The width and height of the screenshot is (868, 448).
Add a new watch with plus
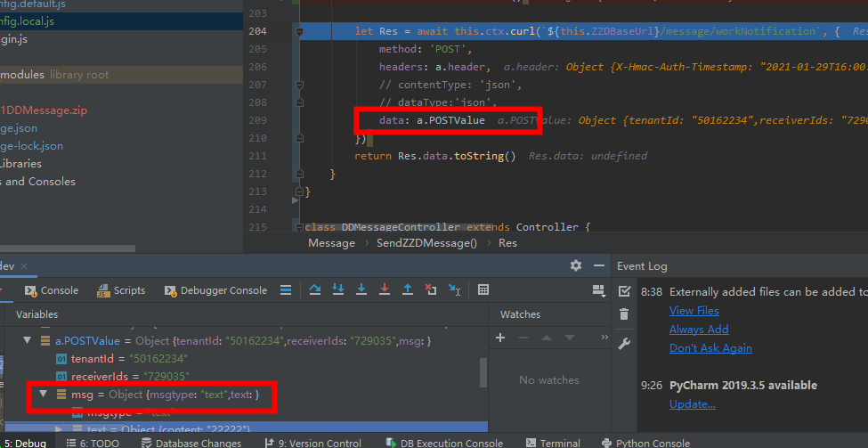coord(500,338)
